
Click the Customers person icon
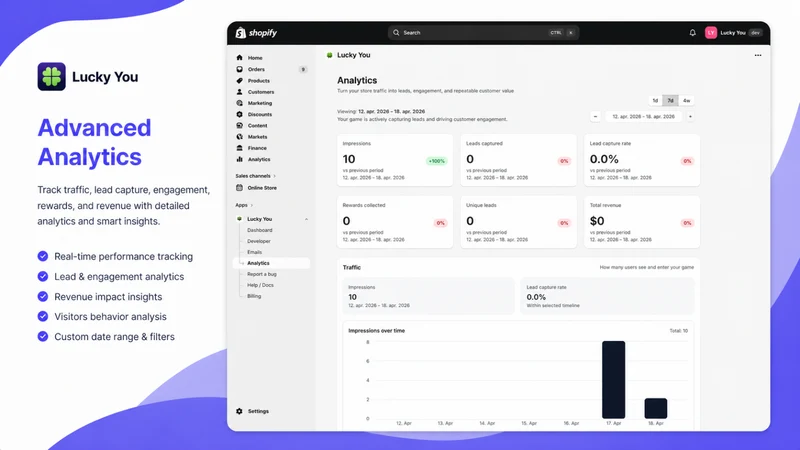239,92
